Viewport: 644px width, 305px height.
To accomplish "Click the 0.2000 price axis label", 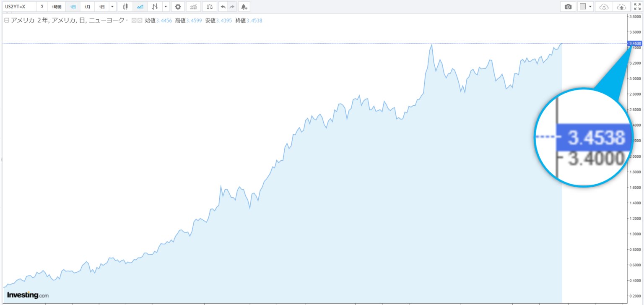I will [635, 296].
